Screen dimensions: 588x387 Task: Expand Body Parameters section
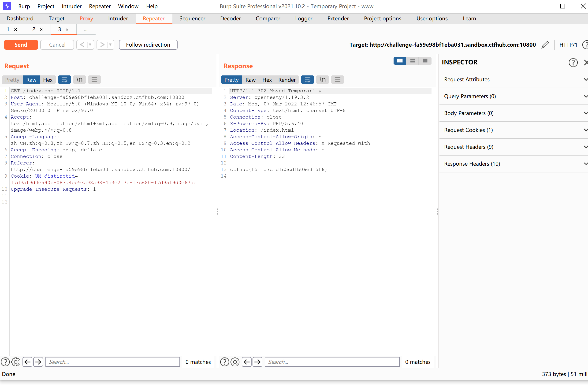point(514,113)
